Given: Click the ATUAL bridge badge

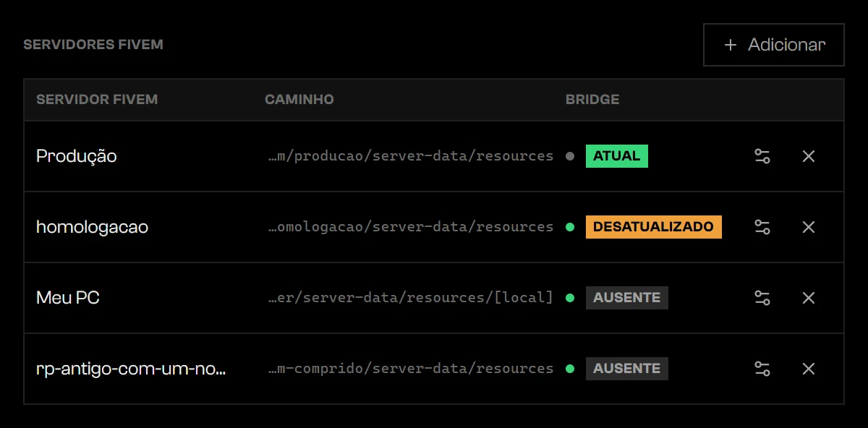Looking at the screenshot, I should [x=617, y=156].
